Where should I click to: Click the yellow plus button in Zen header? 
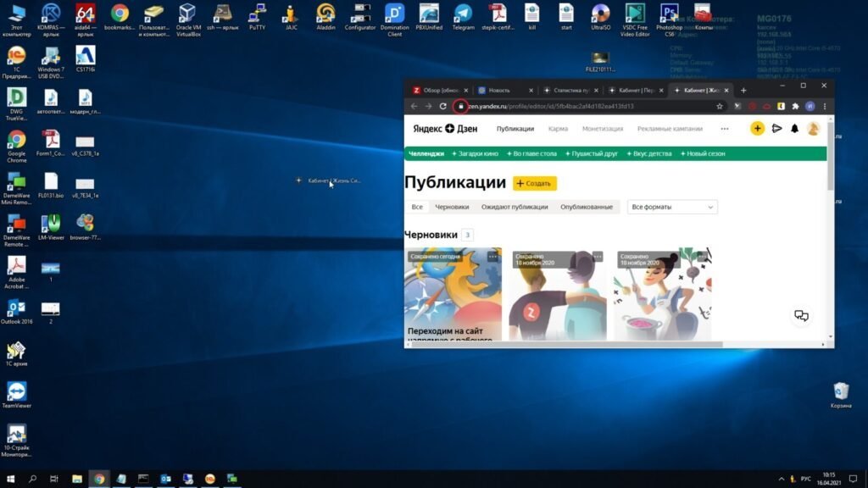click(x=757, y=129)
